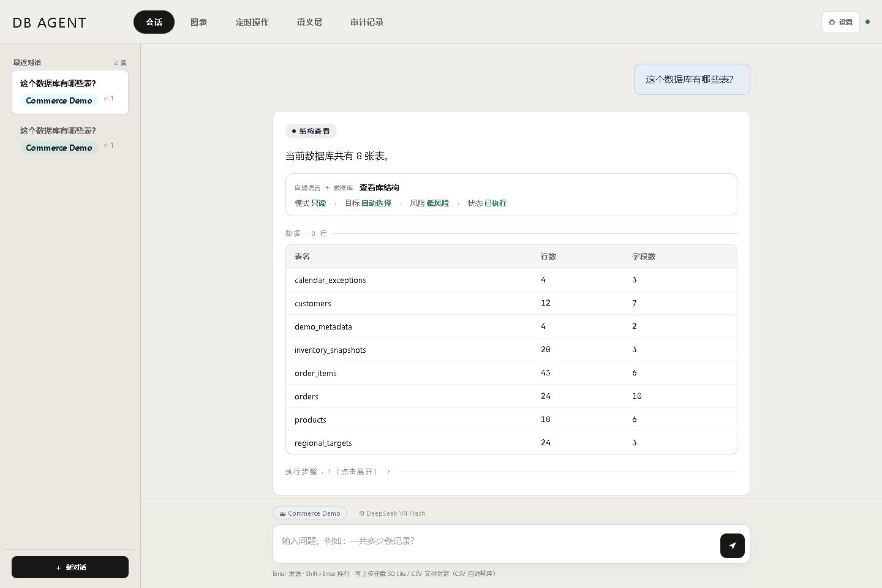Click the 当前数据库共有 8 张表 answer text
The height and width of the screenshot is (588, 882).
(x=337, y=156)
